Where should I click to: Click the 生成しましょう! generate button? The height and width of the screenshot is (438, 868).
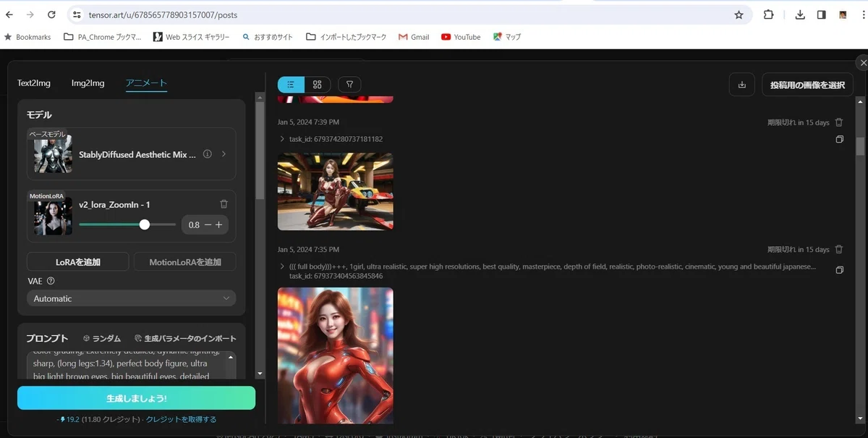(x=136, y=398)
